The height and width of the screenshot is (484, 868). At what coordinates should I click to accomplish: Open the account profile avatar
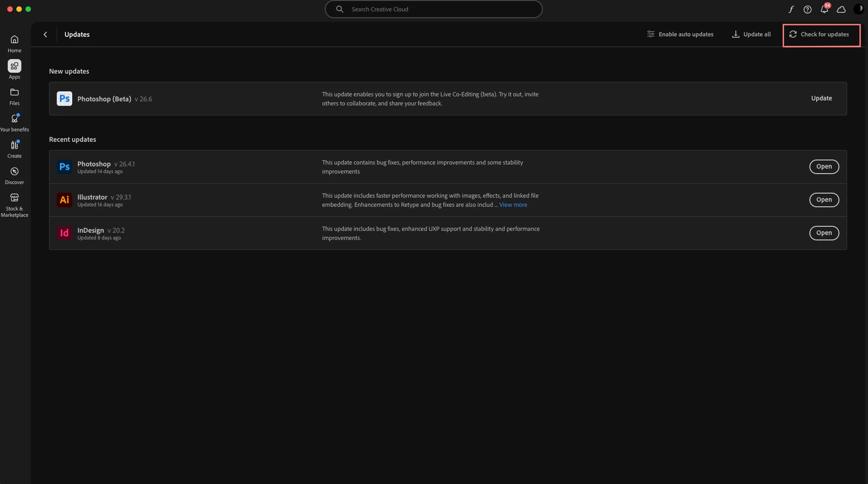click(x=858, y=9)
